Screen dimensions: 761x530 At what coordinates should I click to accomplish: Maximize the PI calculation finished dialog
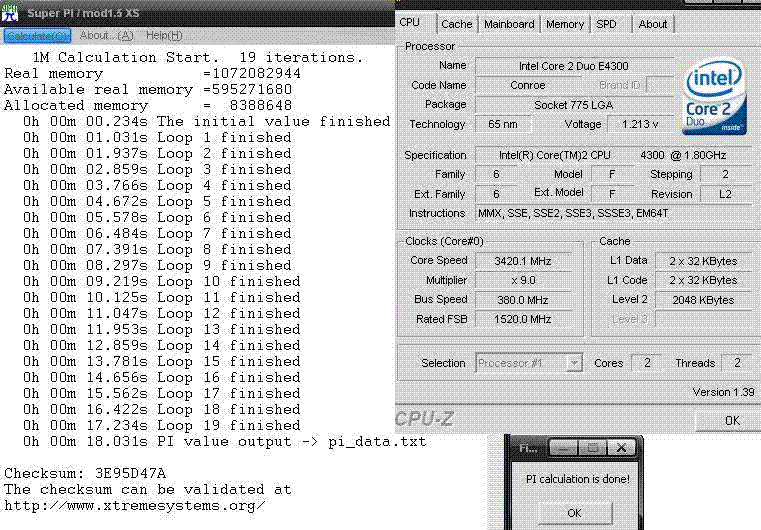pos(591,448)
